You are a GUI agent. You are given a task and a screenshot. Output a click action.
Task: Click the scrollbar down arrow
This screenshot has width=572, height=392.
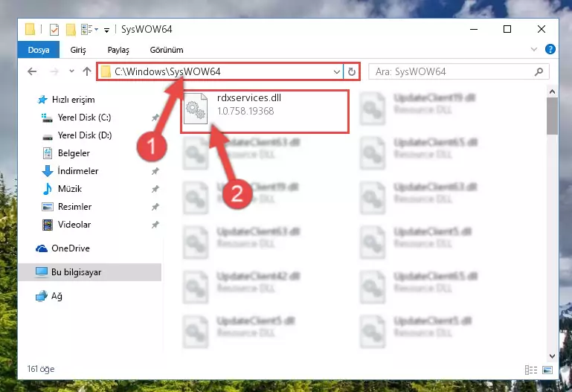coord(552,356)
